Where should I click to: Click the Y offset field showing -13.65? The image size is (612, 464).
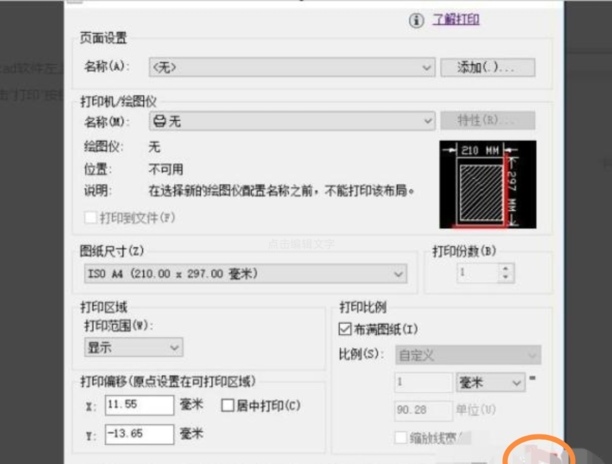coord(139,434)
